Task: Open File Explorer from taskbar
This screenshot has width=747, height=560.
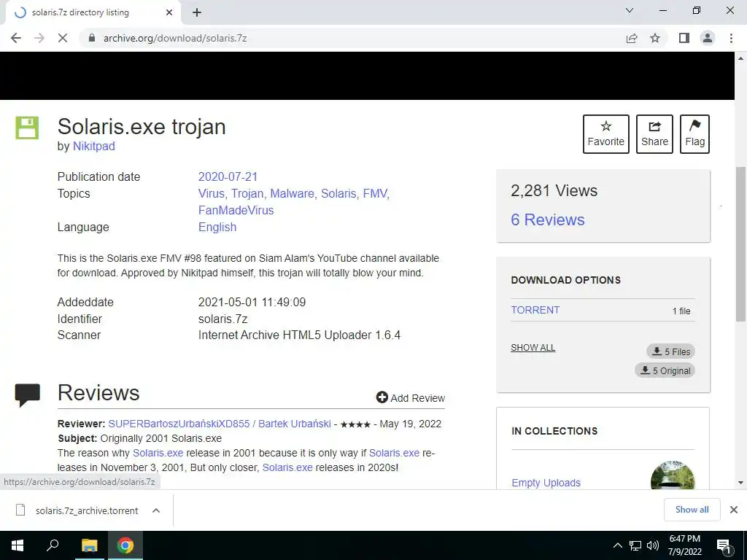Action: click(89, 545)
